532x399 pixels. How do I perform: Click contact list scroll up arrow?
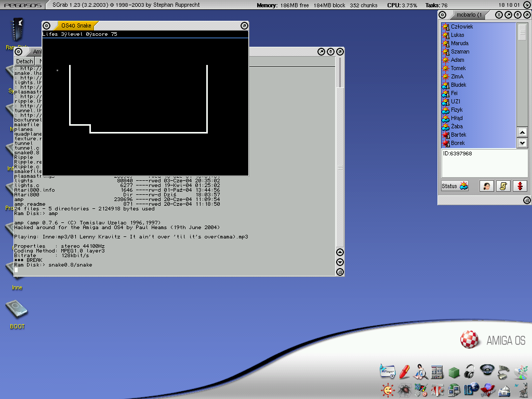pos(522,132)
